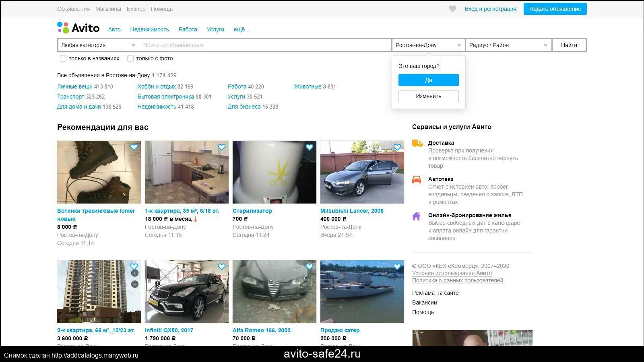Viewport: 644px width, 362px height.
Task: Favorite the Mitsubishi Lancer 2008 listing
Action: 397,147
